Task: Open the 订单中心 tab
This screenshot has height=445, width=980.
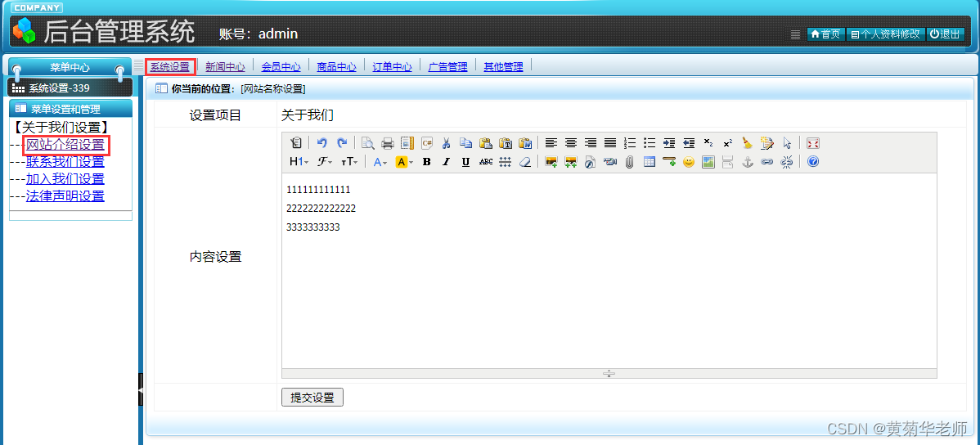Action: tap(393, 67)
